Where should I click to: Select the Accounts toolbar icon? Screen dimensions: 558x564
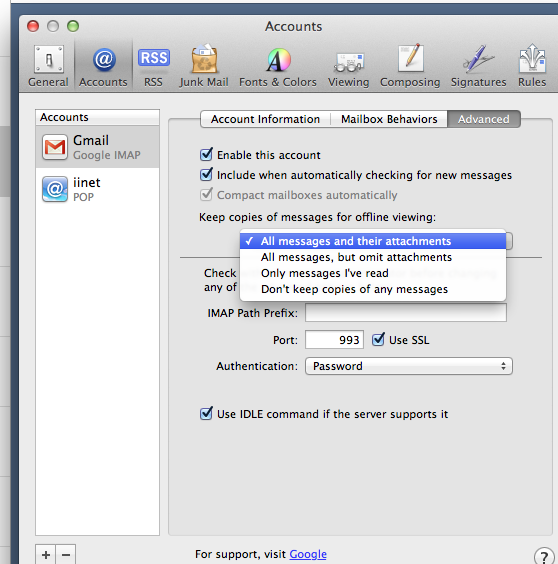tap(103, 66)
